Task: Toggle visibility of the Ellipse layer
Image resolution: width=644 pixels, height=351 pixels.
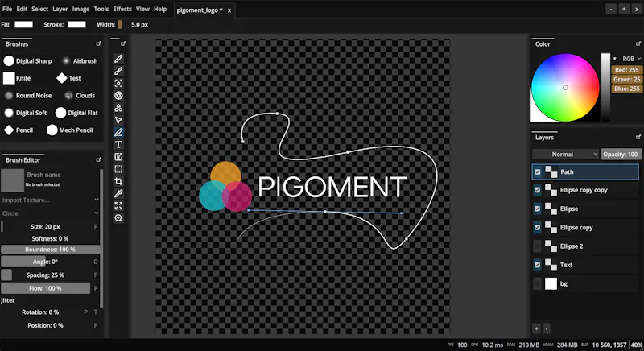Action: tap(537, 209)
